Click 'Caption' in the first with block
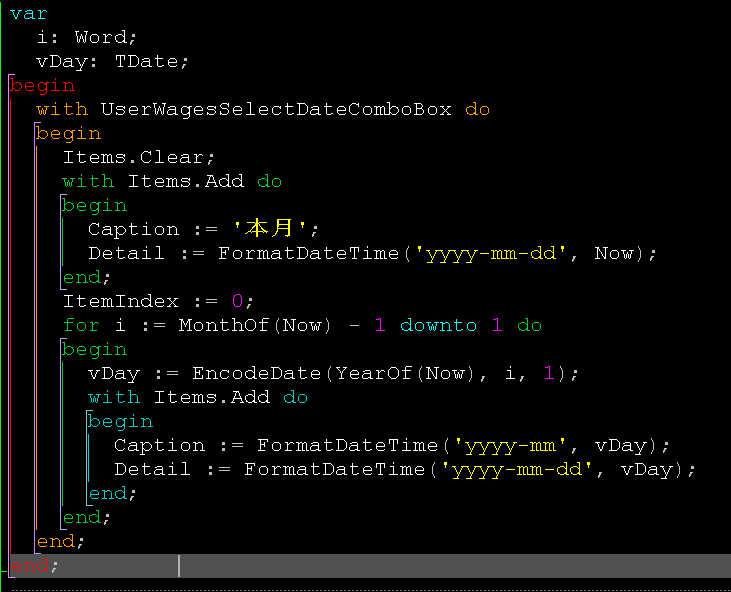This screenshot has width=731, height=592. tap(133, 229)
